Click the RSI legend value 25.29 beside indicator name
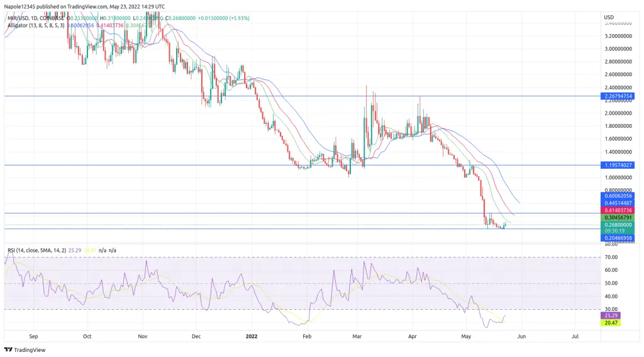The width and height of the screenshot is (644, 357). pos(75,250)
